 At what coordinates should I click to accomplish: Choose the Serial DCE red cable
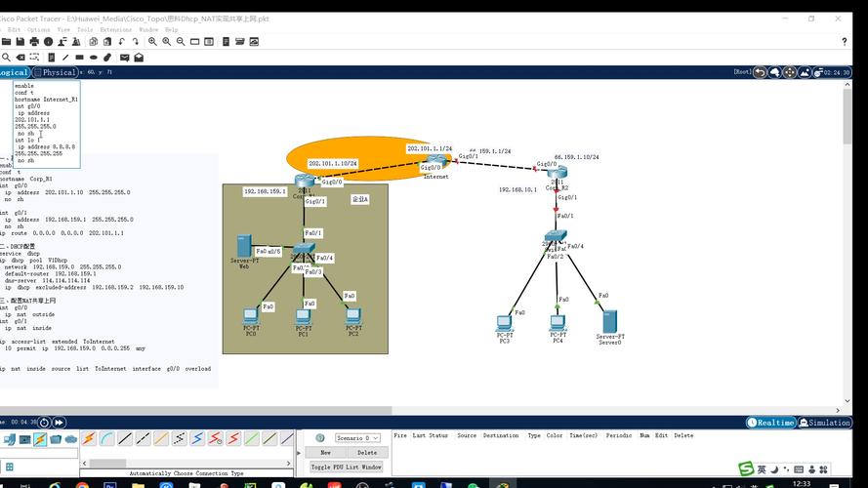pos(216,439)
